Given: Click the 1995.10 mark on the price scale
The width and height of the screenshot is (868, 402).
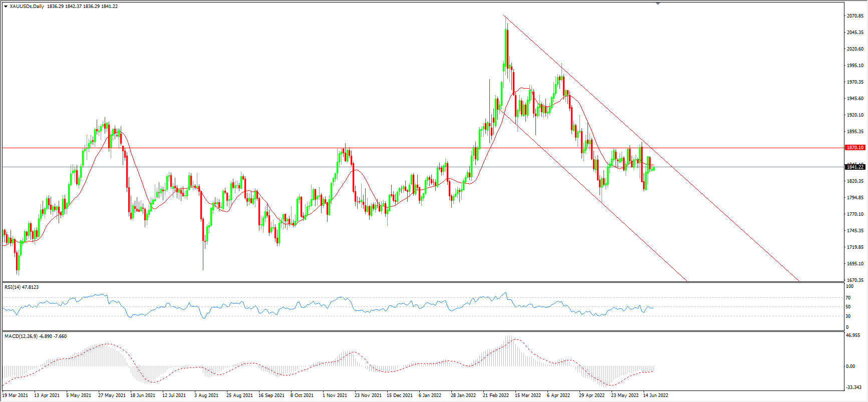Looking at the screenshot, I should pyautogui.click(x=854, y=66).
